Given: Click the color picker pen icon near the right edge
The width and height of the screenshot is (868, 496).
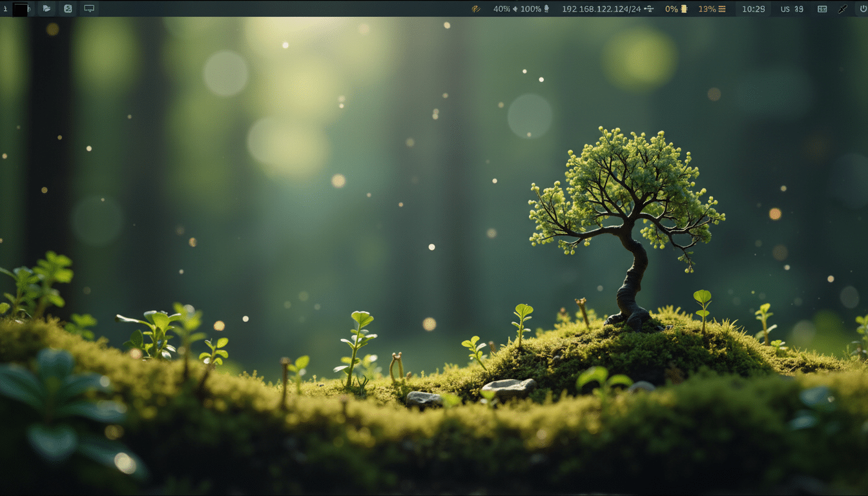Looking at the screenshot, I should [x=843, y=8].
